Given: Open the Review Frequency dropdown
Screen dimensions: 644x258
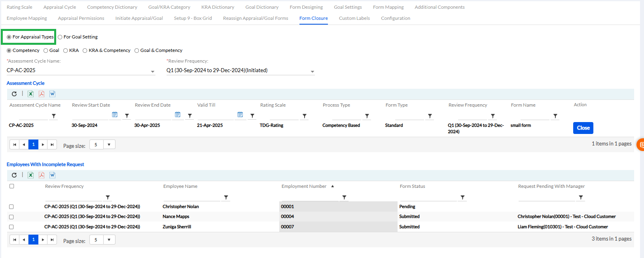Looking at the screenshot, I should [312, 71].
